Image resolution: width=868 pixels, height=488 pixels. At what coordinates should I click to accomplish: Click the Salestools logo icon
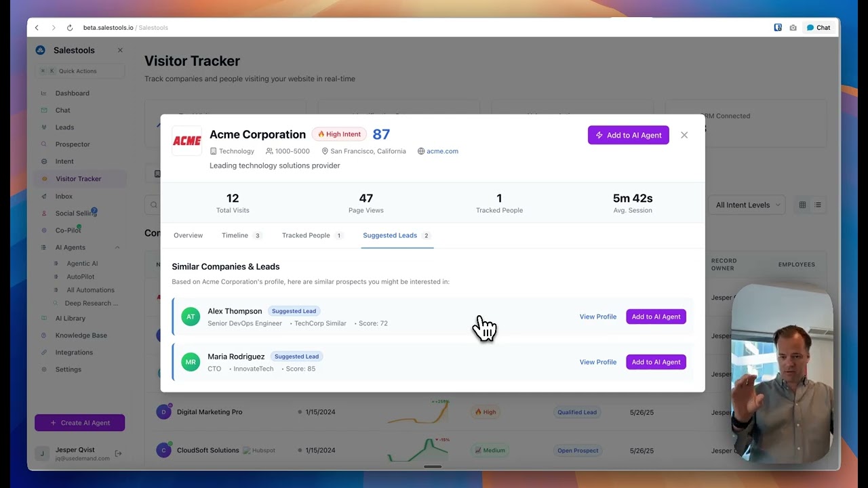coord(41,50)
